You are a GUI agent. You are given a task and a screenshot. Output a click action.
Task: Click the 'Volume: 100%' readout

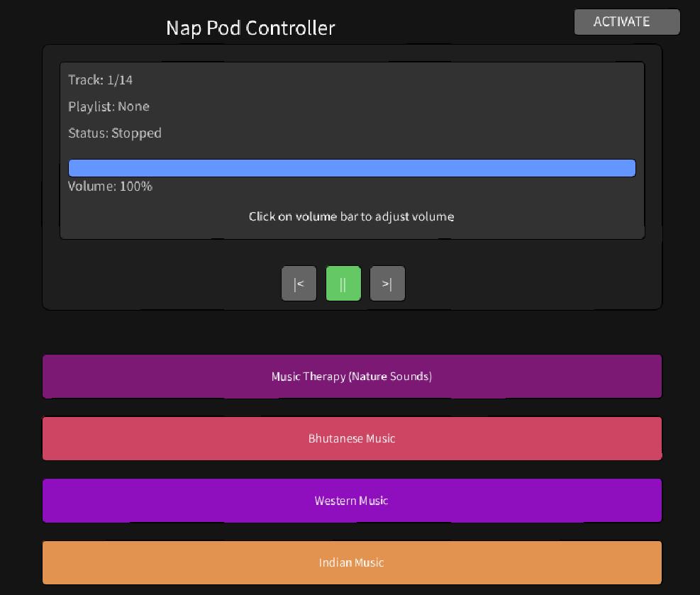pos(110,186)
